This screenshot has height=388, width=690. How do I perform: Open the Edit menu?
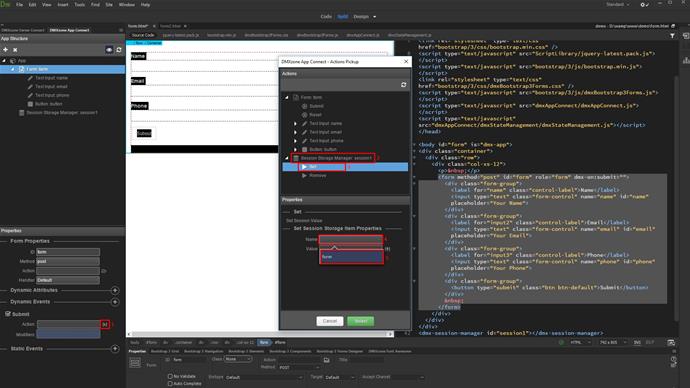click(32, 4)
